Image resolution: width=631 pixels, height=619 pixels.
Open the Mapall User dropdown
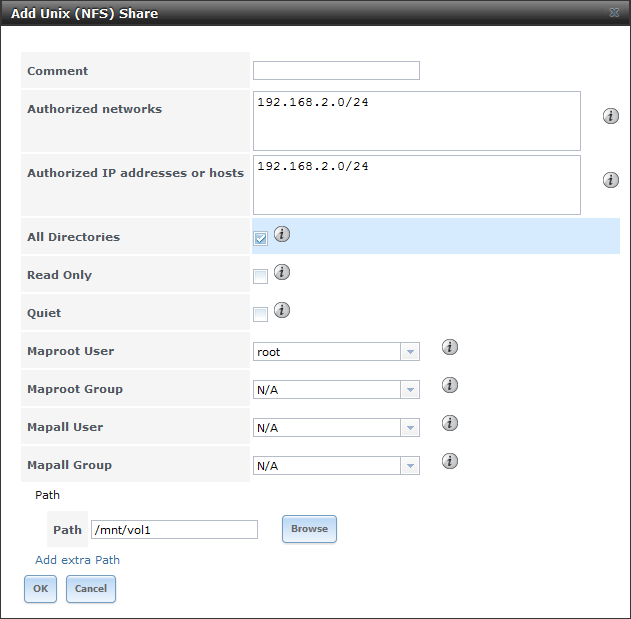[x=409, y=428]
